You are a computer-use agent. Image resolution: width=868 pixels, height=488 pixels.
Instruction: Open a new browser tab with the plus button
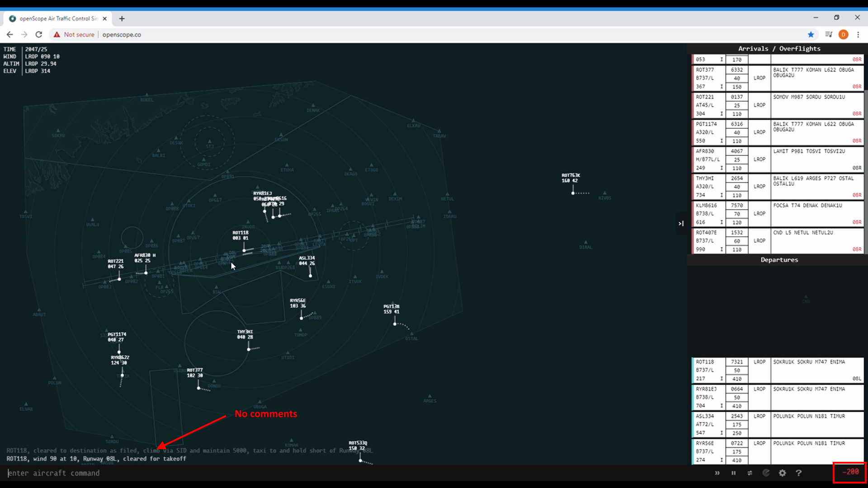click(122, 19)
